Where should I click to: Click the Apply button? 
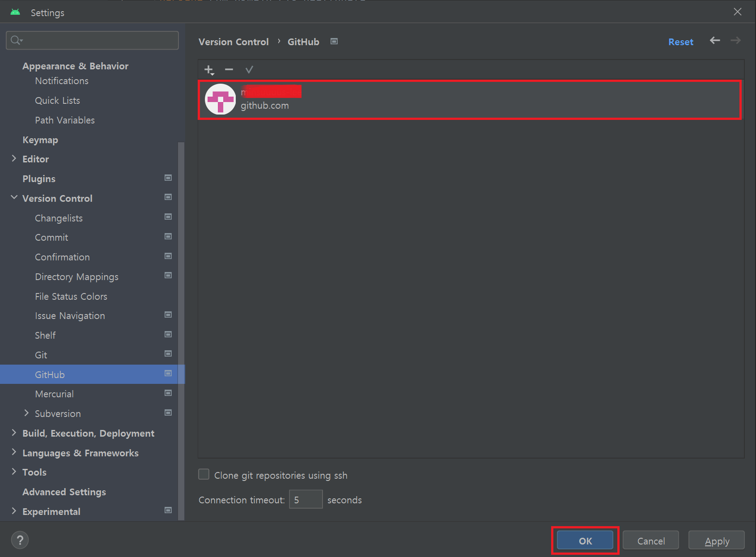pyautogui.click(x=717, y=540)
